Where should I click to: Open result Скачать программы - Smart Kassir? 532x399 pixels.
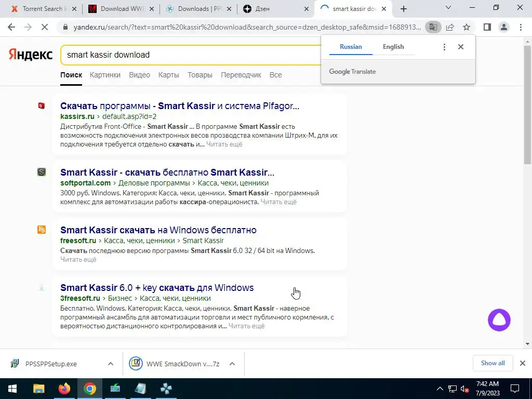coord(179,106)
